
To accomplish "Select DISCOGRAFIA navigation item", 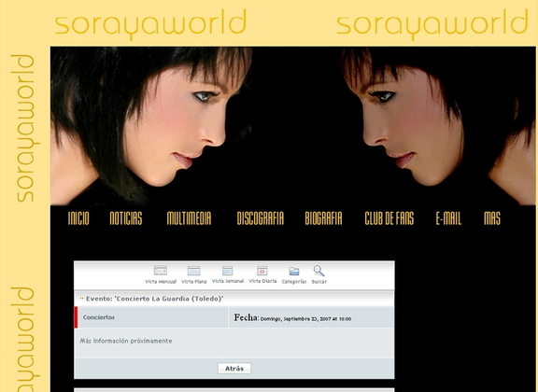I will (261, 218).
